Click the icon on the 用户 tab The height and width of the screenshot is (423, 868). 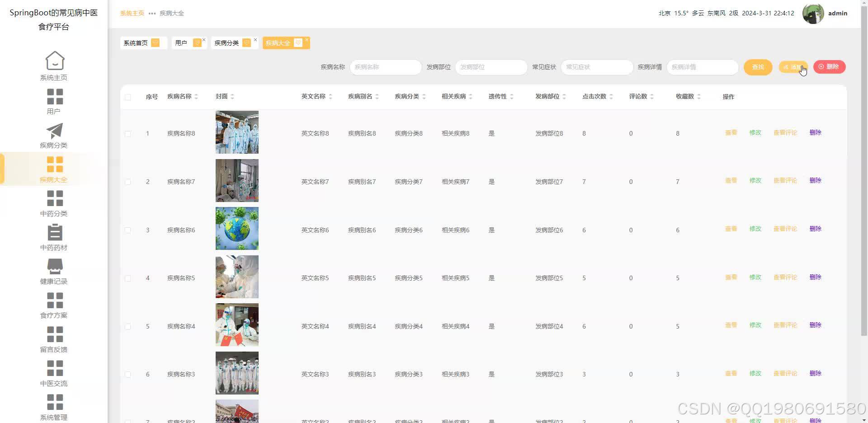tap(197, 42)
